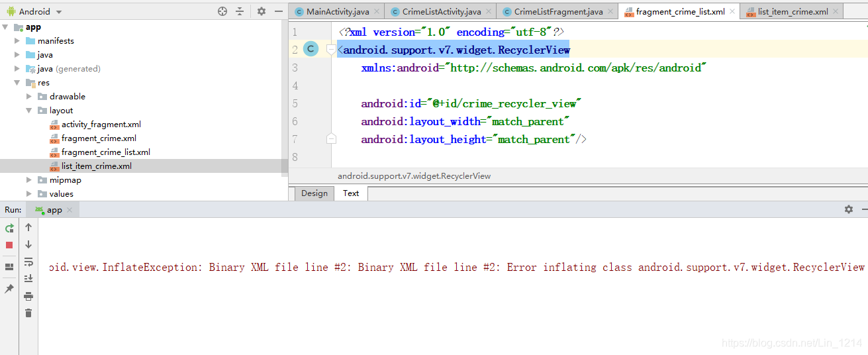Expand the mipmap folder arrow
Screen dimensions: 868x355
point(30,179)
